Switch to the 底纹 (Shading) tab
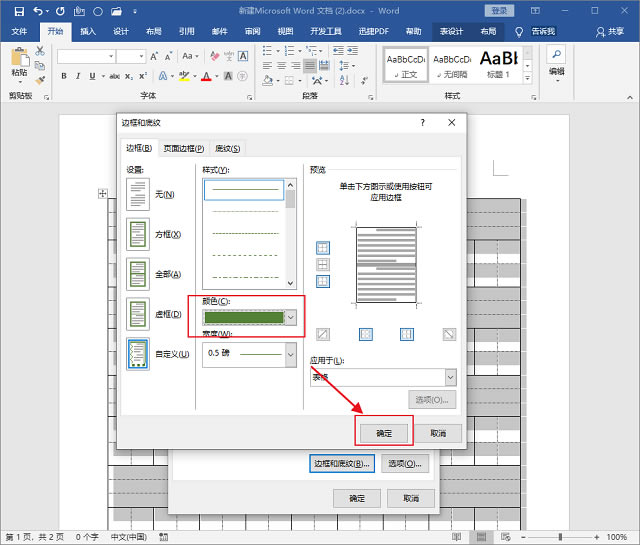640x545 pixels. (228, 148)
